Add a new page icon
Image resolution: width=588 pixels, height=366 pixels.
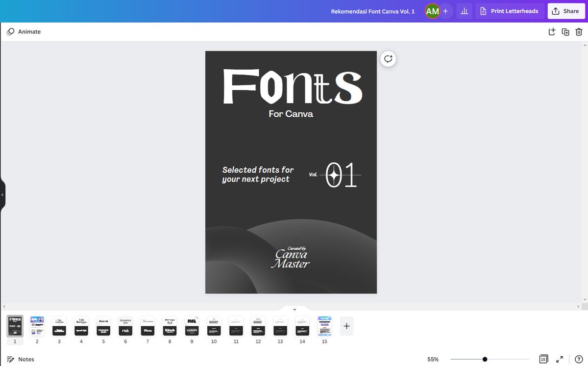[x=552, y=32]
